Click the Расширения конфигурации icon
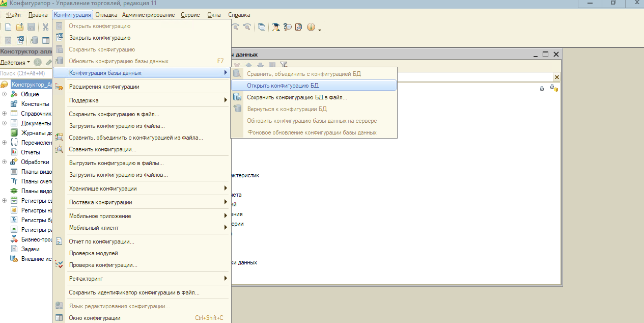This screenshot has width=644, height=323. point(59,87)
